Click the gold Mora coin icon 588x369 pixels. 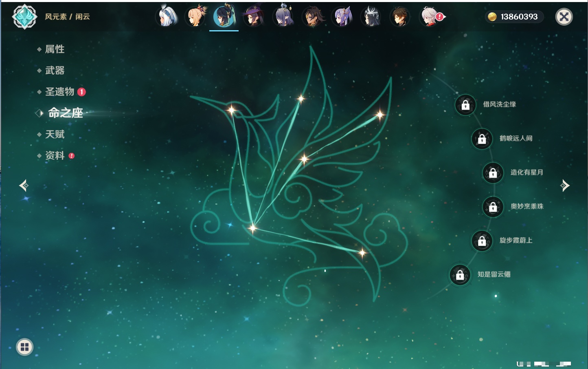pos(492,17)
